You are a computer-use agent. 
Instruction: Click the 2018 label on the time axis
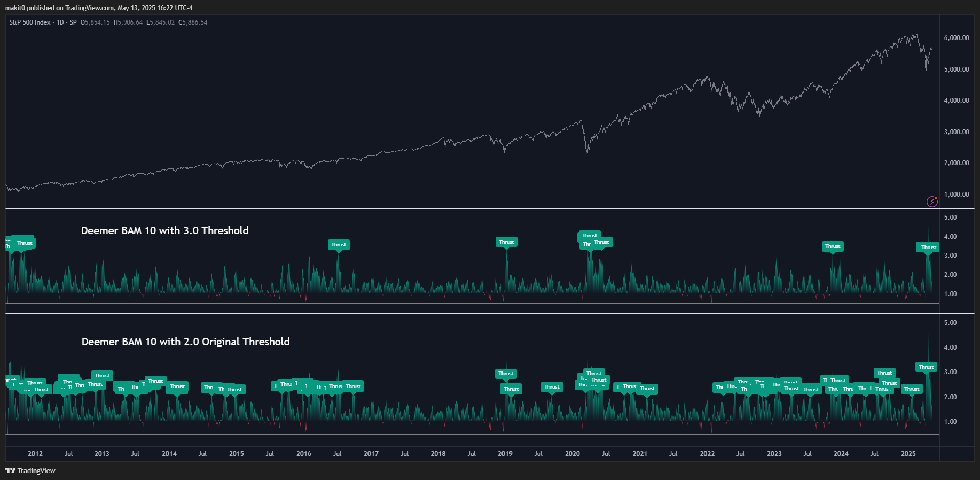pyautogui.click(x=438, y=454)
